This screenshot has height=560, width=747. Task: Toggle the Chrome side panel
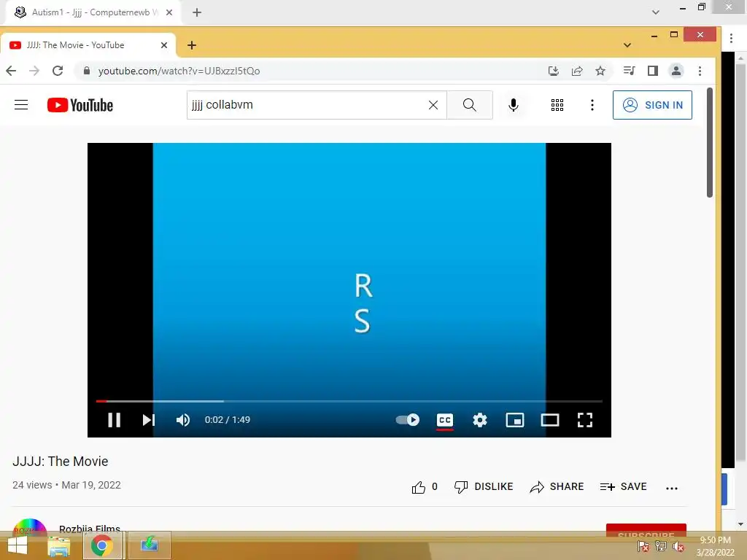tap(653, 71)
